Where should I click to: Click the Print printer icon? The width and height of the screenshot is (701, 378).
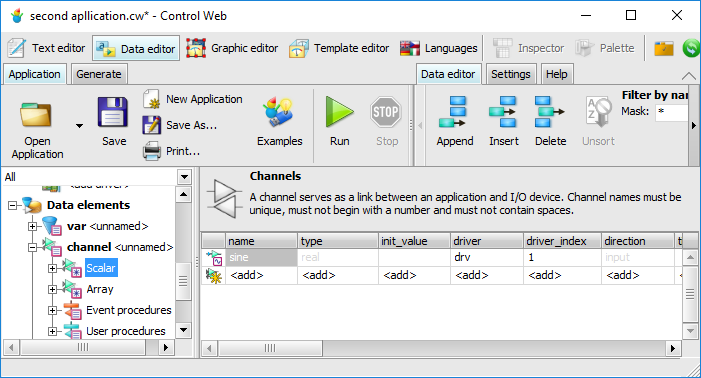point(152,151)
